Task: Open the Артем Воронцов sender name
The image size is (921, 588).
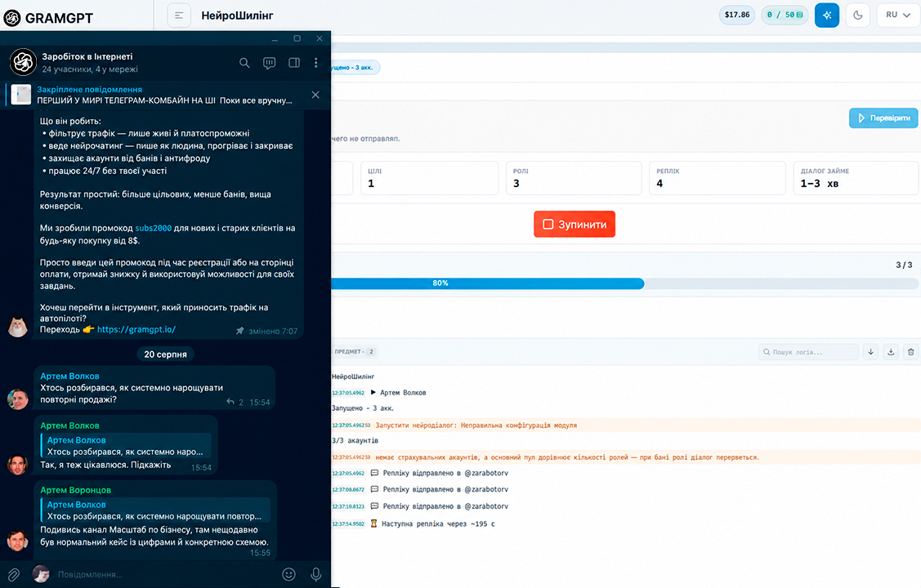Action: (x=75, y=490)
